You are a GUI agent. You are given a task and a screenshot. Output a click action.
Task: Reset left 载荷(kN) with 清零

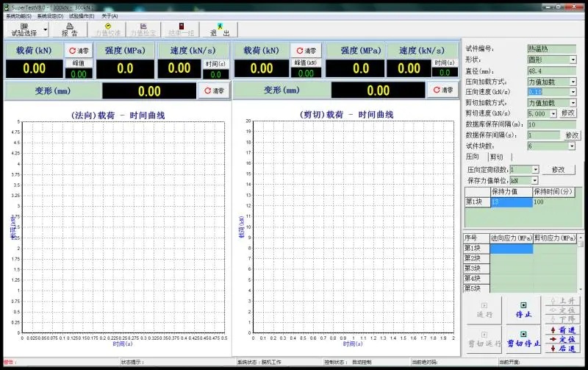tap(79, 50)
